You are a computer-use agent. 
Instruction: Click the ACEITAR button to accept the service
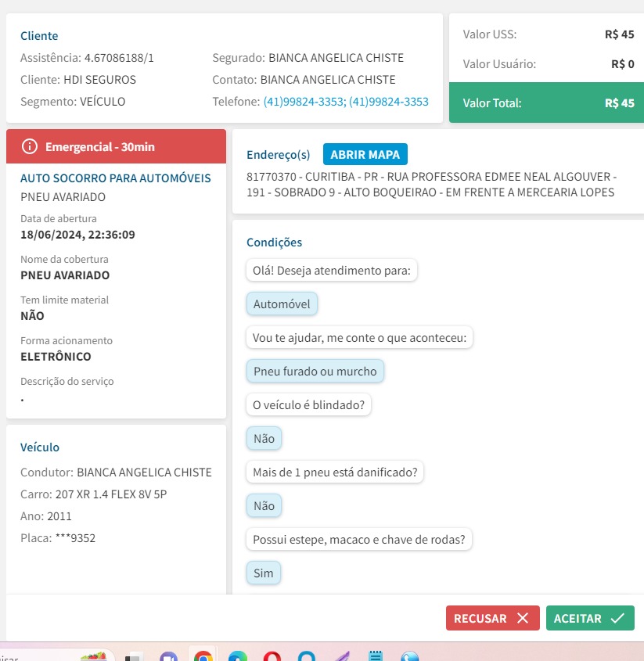(589, 618)
